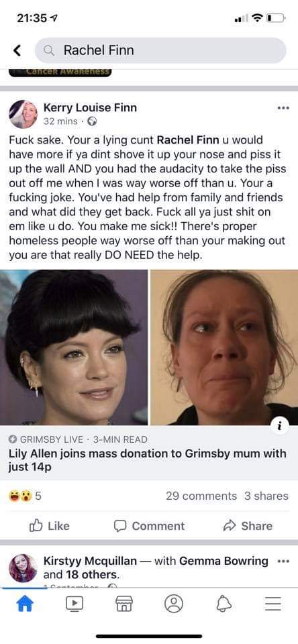Open Kerry Louise Finn's profile picture
The width and height of the screenshot is (298, 644).
coord(23,114)
